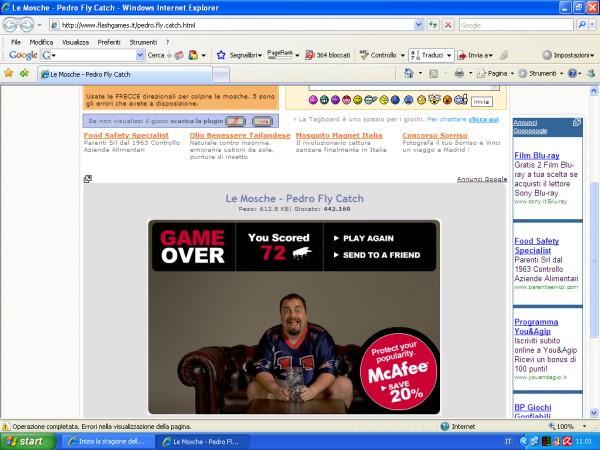Screen dimensions: 600x450
Task: Click the vertical page scrollbar
Action: (x=594, y=260)
